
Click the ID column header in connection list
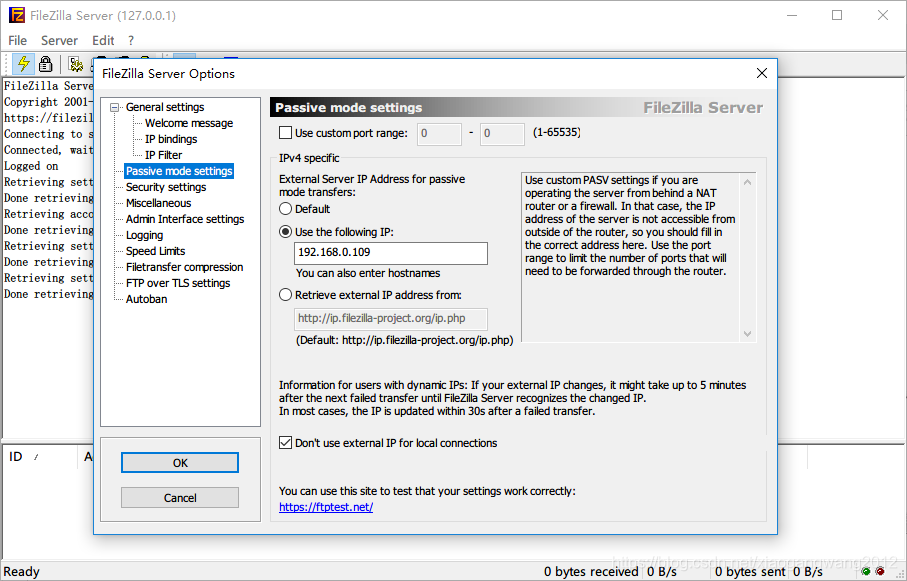40,457
